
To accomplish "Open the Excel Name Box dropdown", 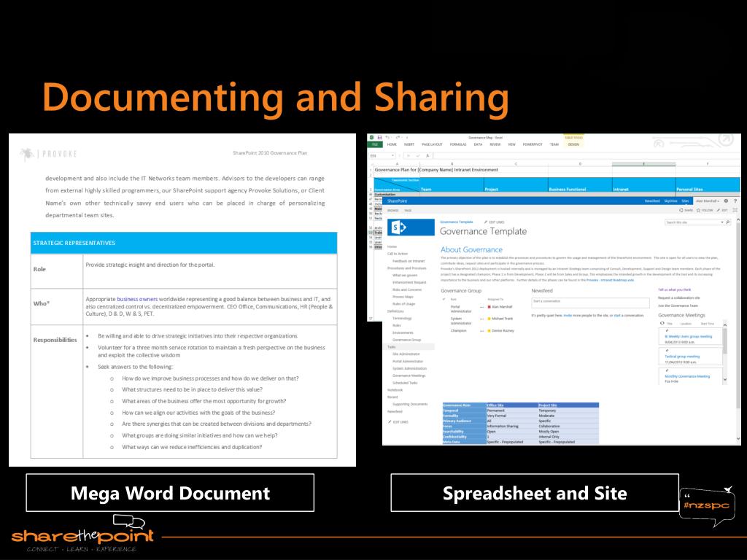I will click(393, 156).
